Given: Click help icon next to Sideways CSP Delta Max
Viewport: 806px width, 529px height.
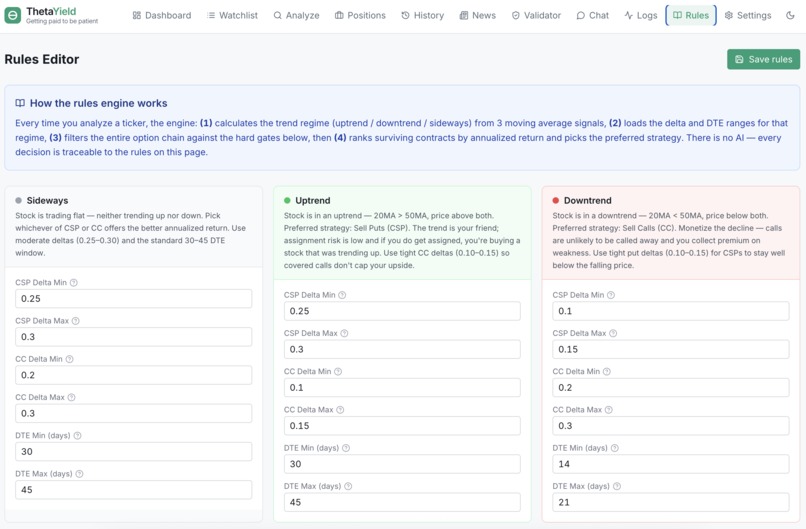Looking at the screenshot, I should coord(76,321).
